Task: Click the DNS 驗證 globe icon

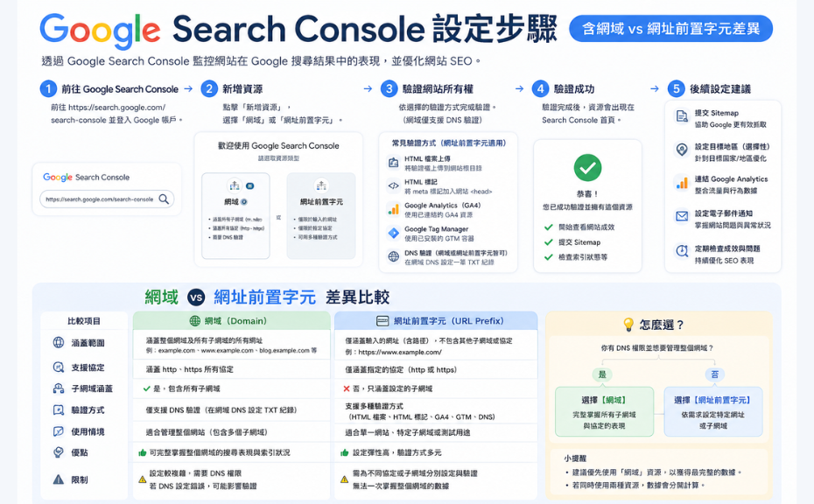Action: point(394,256)
